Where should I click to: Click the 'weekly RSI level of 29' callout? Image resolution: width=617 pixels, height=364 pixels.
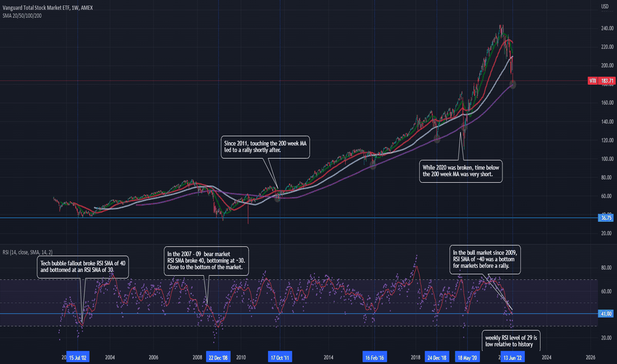(x=511, y=341)
